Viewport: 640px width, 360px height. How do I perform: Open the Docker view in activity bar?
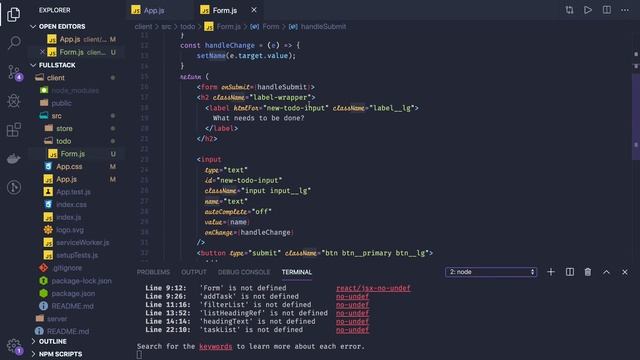click(13, 159)
